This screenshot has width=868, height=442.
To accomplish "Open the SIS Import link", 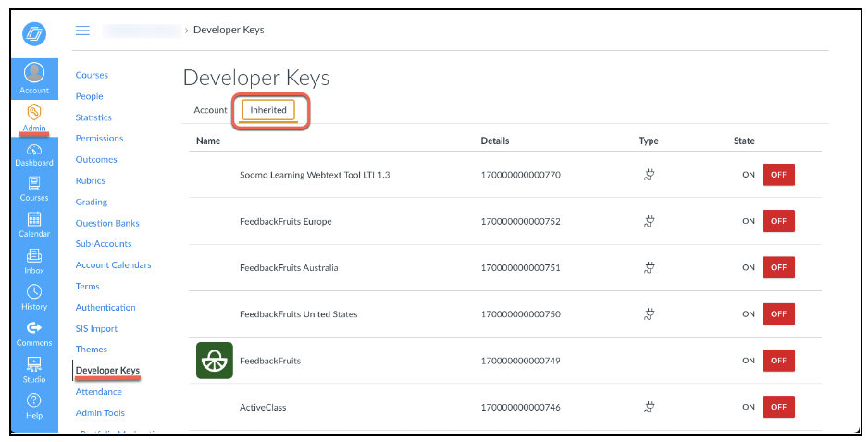I will point(96,328).
